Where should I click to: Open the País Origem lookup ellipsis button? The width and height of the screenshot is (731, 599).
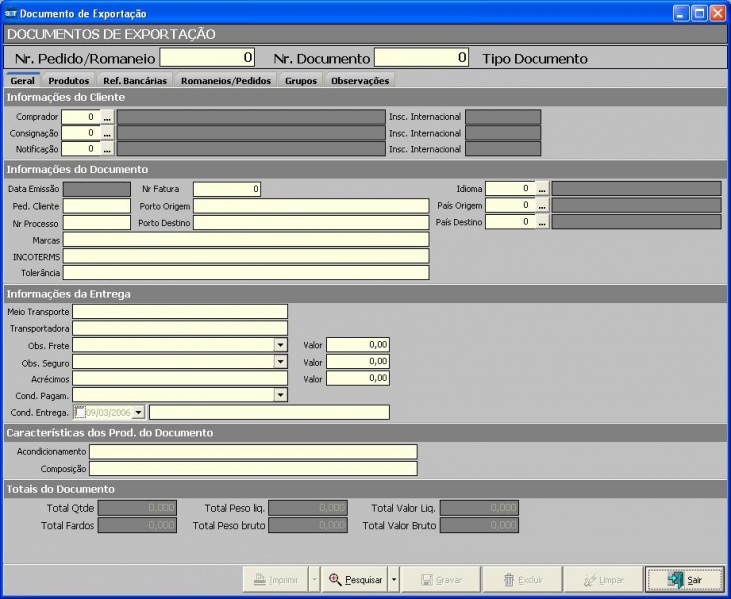point(542,205)
